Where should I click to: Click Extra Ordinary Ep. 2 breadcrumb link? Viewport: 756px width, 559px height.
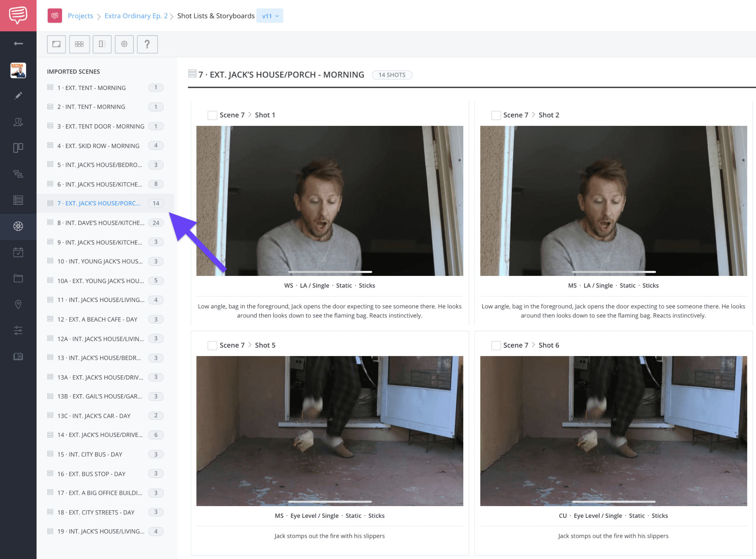tap(136, 16)
